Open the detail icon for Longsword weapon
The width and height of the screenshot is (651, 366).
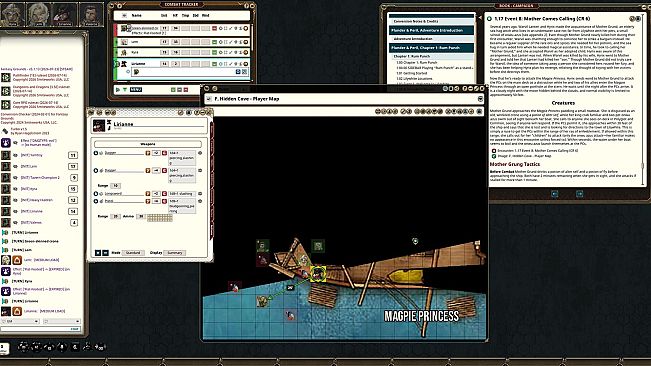pos(200,194)
